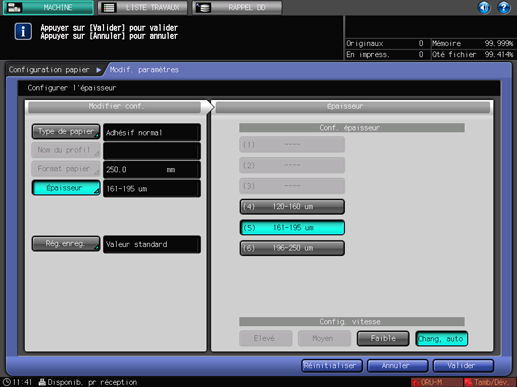Open help with the question mark icon
517x387 pixels.
point(504,7)
